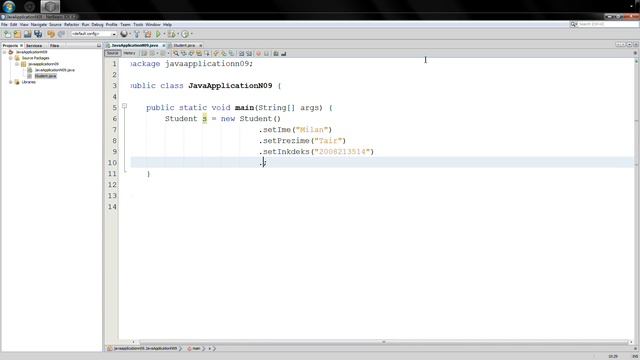Click the Clean and Build icon
This screenshot has width=640, height=360.
pos(147,34)
